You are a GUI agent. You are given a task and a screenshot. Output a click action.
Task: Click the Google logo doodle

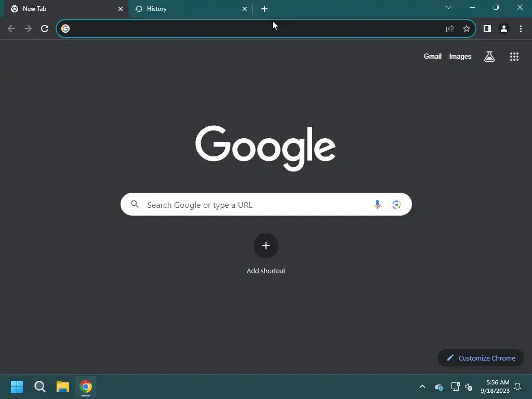point(265,148)
